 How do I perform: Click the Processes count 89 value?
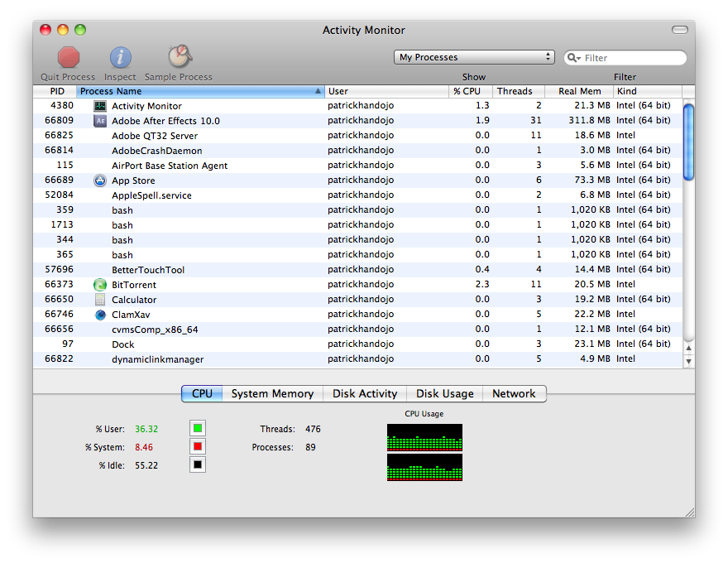[310, 447]
